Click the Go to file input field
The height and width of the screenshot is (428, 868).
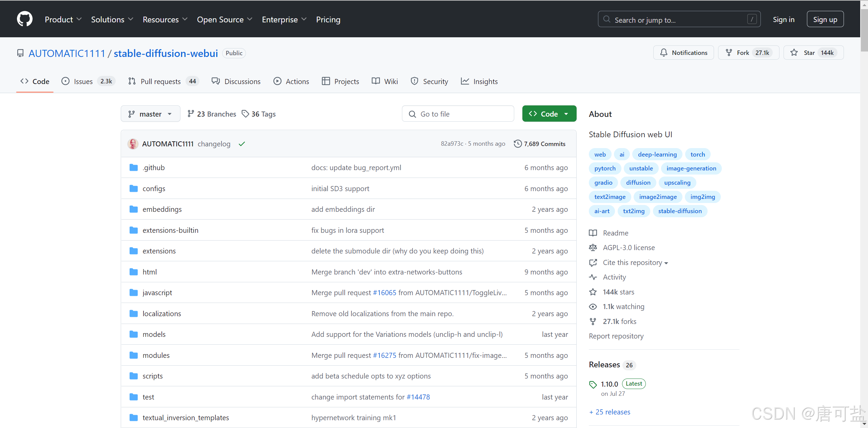pos(458,114)
